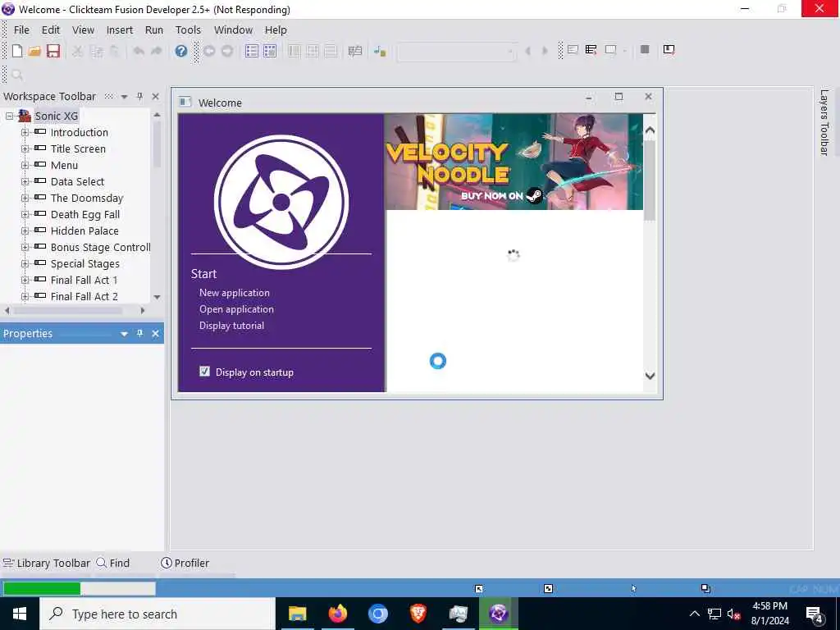Open the File menu

tap(21, 30)
